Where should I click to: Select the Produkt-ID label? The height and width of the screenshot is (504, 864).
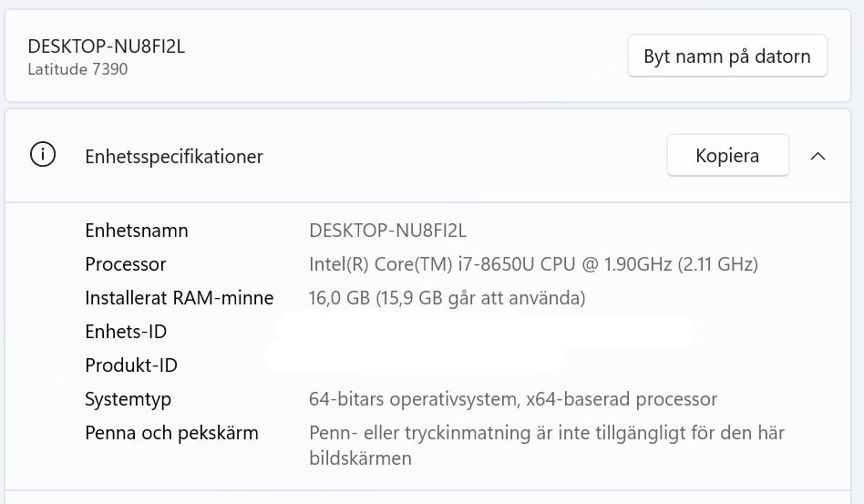tap(131, 365)
